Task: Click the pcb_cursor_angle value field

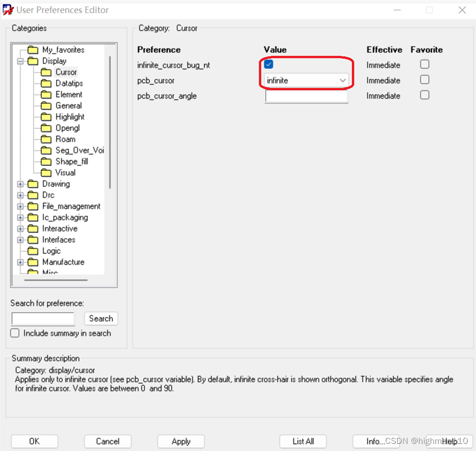Action: 307,96
